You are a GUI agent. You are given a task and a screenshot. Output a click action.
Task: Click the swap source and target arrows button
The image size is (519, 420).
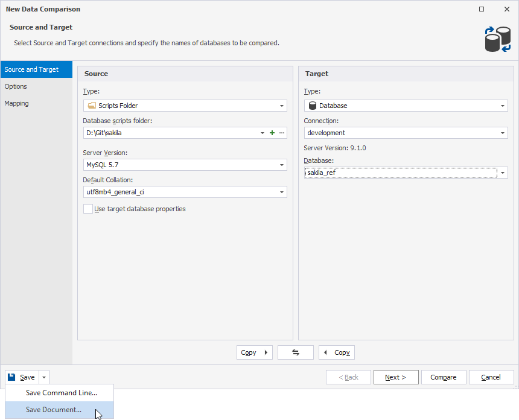coord(295,352)
